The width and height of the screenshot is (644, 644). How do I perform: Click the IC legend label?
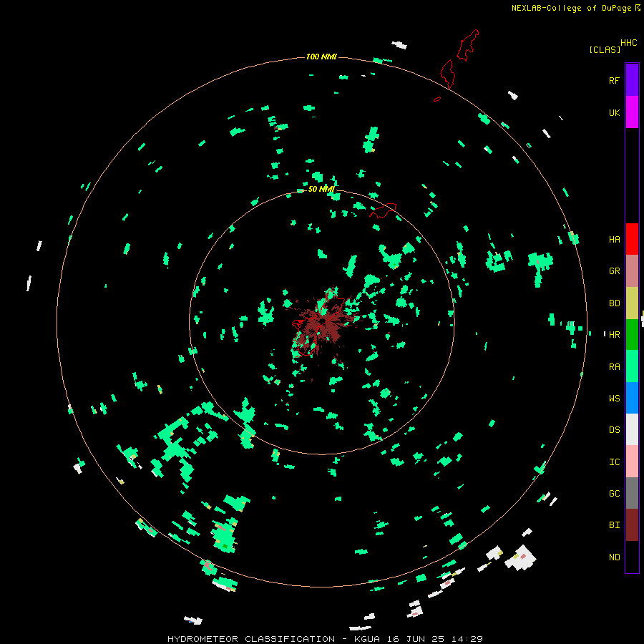click(614, 462)
